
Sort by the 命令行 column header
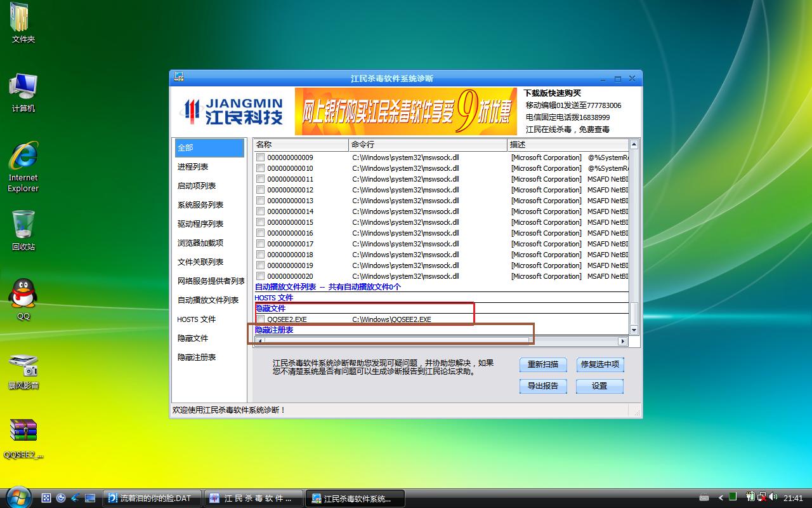[x=428, y=145]
